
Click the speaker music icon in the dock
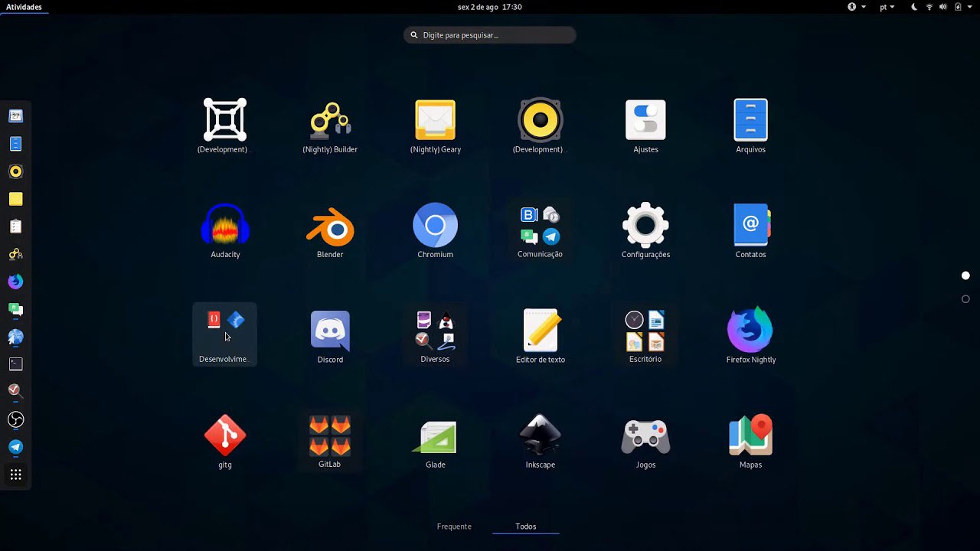tap(15, 171)
